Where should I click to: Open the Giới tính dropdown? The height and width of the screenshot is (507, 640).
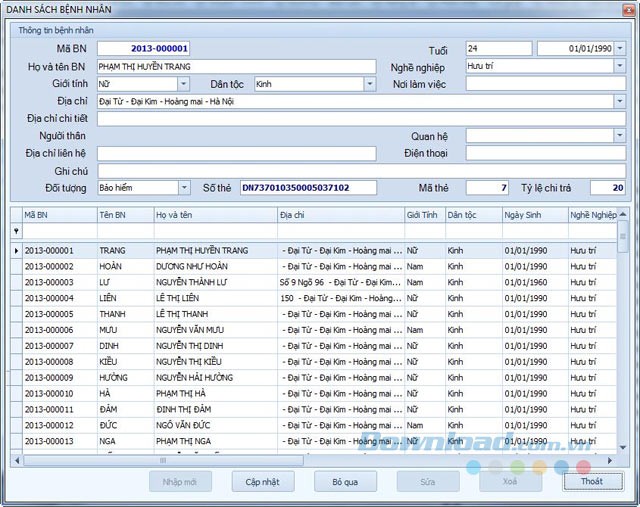coord(184,84)
